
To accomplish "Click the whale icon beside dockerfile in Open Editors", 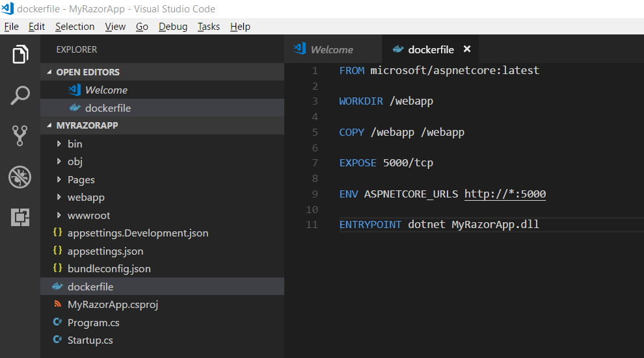I will (75, 107).
